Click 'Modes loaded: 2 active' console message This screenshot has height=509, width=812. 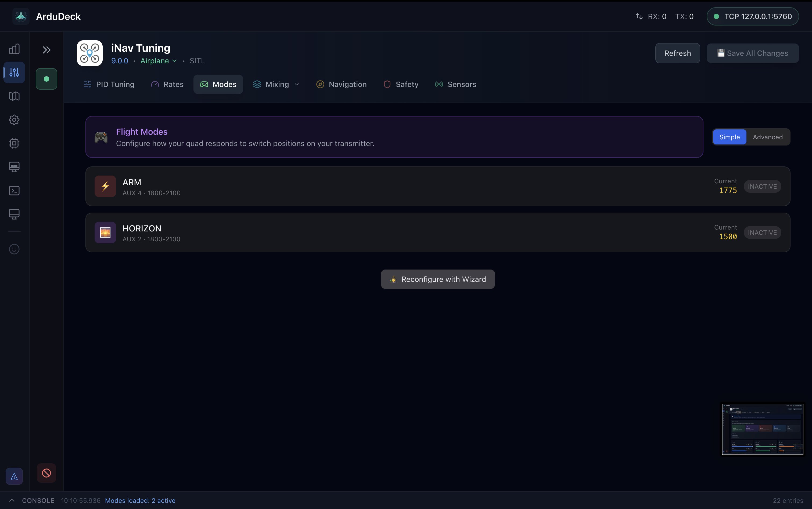tap(140, 500)
